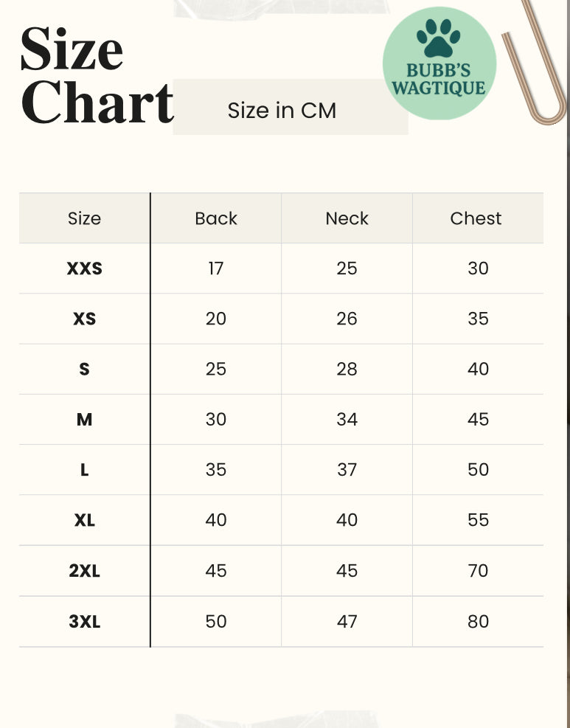Pick the L size row label

[85, 470]
